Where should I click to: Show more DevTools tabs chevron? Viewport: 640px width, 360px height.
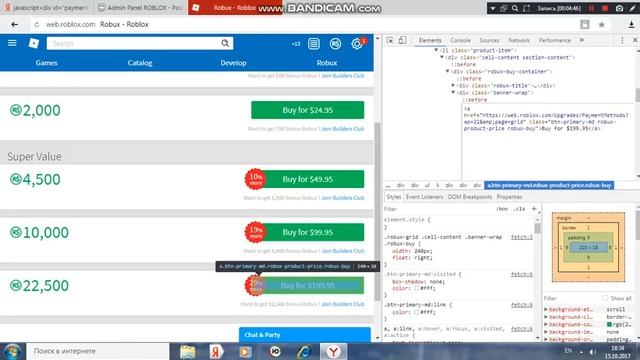coord(582,40)
